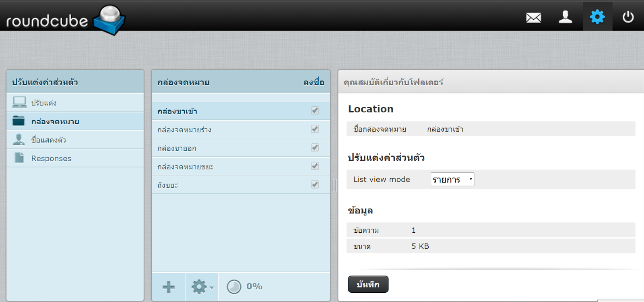This screenshot has width=644, height=302.
Task: Click the plus icon to add folder
Action: 168,287
